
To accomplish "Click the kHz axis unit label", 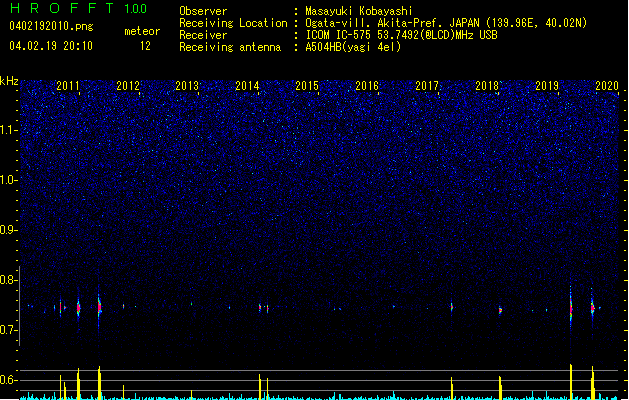I will (9, 81).
